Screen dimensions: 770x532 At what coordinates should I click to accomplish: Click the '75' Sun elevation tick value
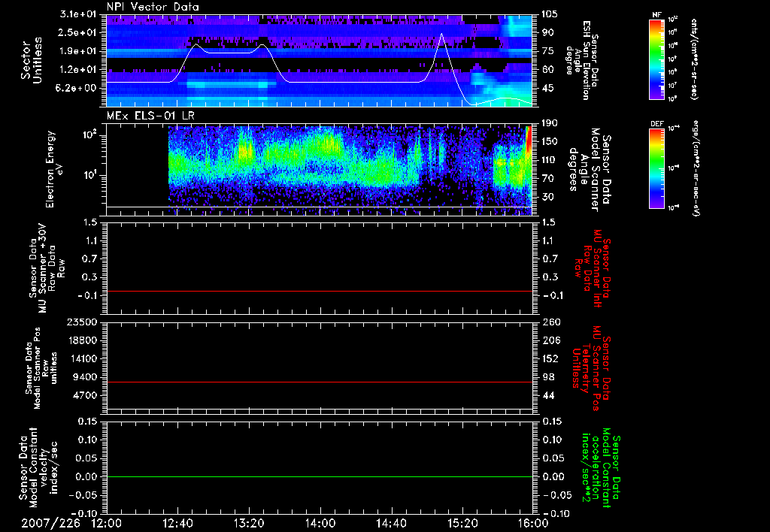547,51
